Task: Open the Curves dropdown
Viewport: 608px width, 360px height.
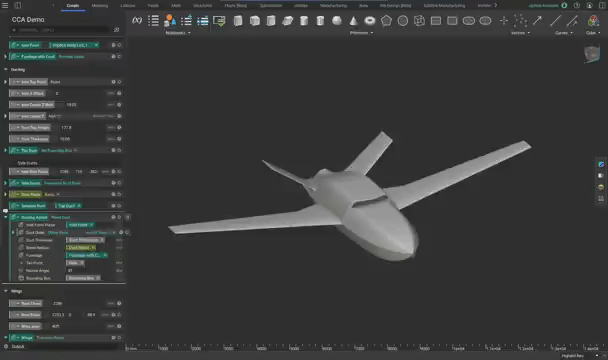Action: click(x=563, y=33)
